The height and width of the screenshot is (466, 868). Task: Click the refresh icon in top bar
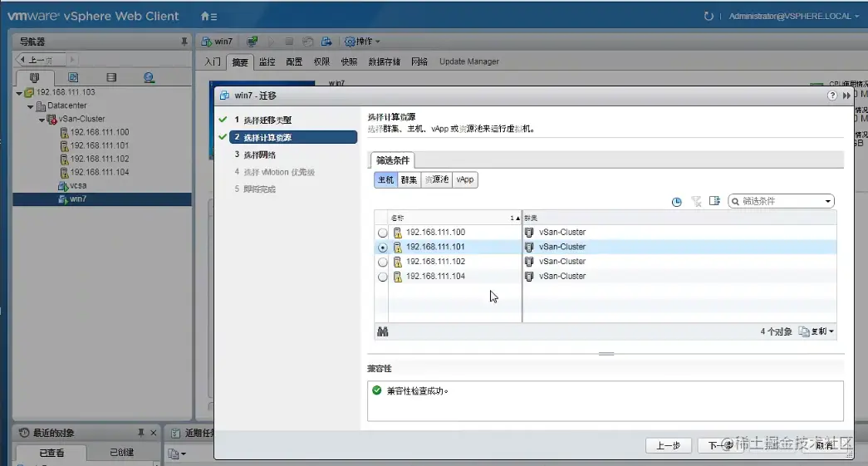tap(708, 16)
